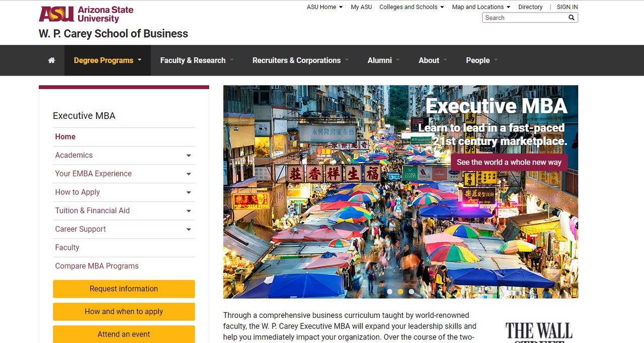Open Colleges and Schools dropdown
The width and height of the screenshot is (644, 343).
pos(412,7)
